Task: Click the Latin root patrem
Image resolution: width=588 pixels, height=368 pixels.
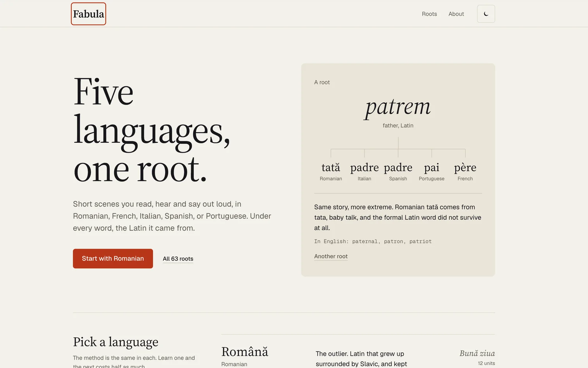Action: tap(398, 107)
